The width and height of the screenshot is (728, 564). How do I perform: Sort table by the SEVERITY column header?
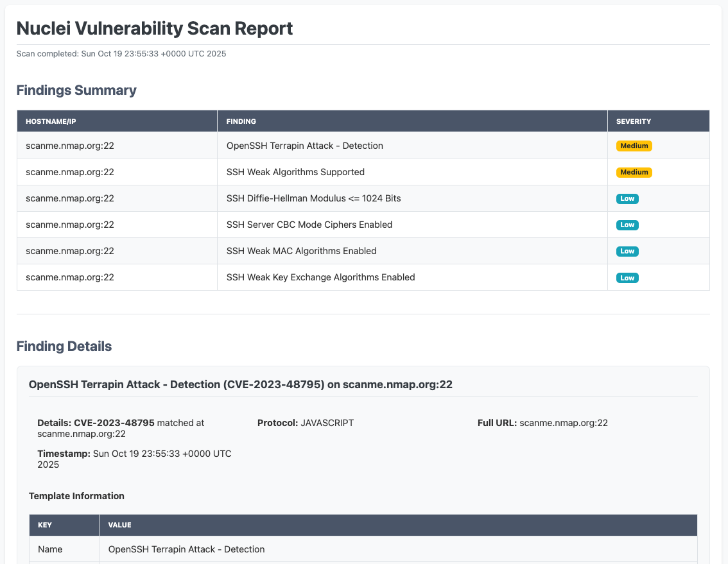pos(634,121)
